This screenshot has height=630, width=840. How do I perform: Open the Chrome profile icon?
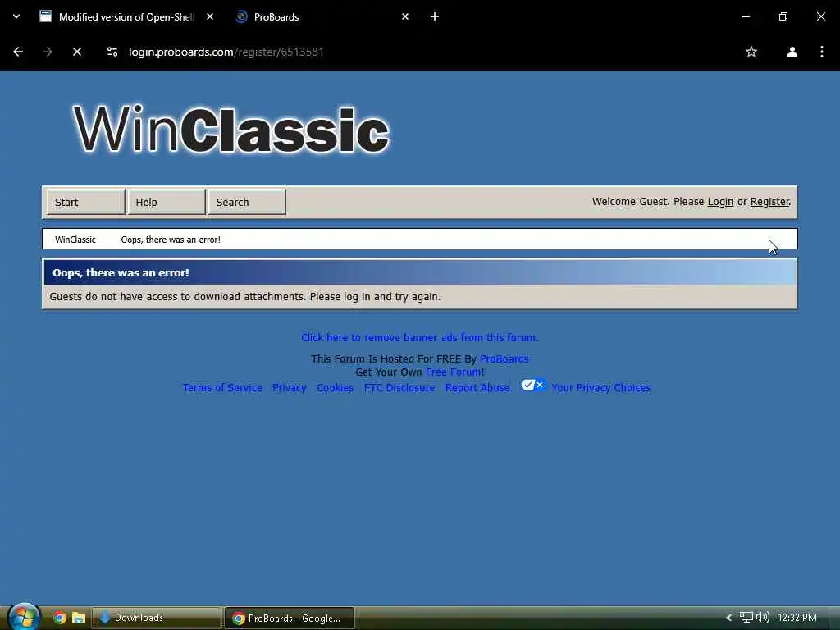[792, 52]
